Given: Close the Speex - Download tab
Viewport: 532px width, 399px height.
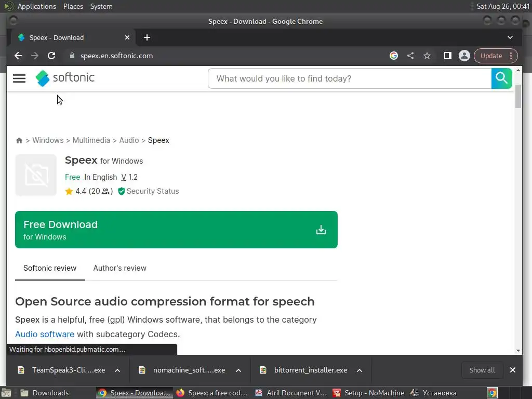Looking at the screenshot, I should click(x=127, y=37).
